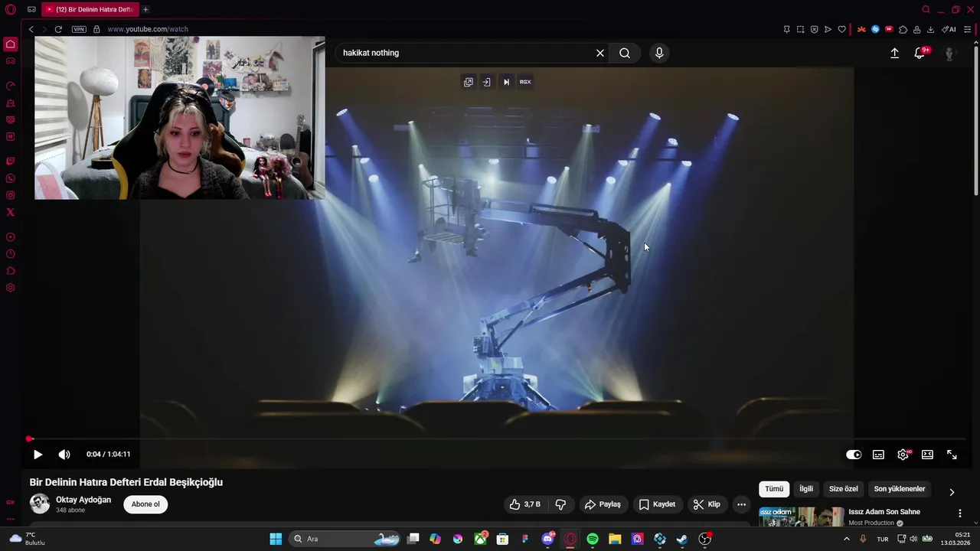This screenshot has width=980, height=551.
Task: Select the Size özel filter chip
Action: pos(844,489)
